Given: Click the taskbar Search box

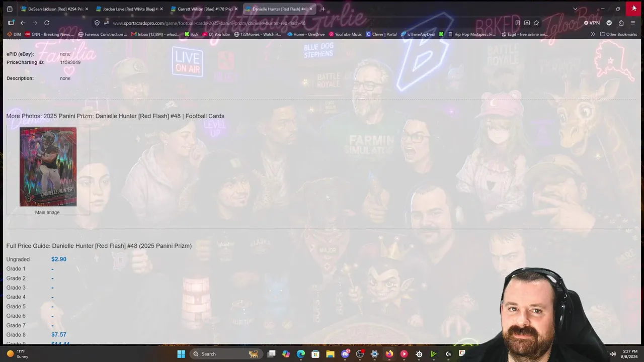Looking at the screenshot, I should pyautogui.click(x=226, y=354).
